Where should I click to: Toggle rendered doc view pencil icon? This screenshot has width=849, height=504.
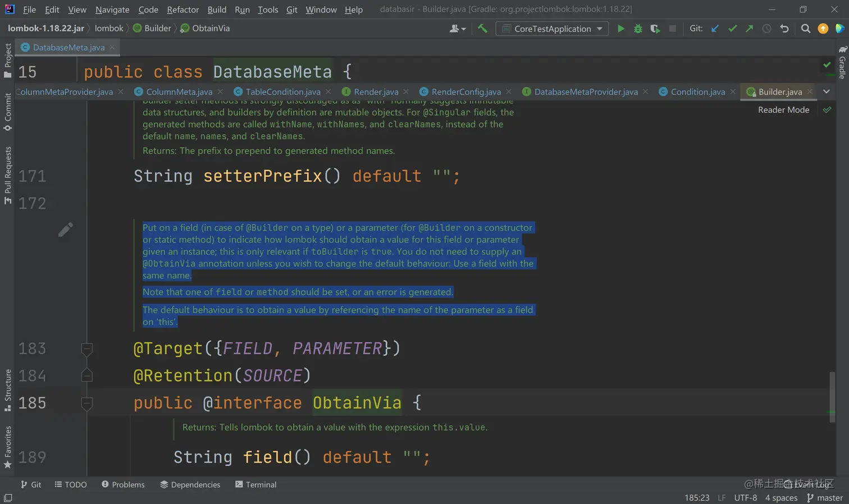click(x=65, y=230)
